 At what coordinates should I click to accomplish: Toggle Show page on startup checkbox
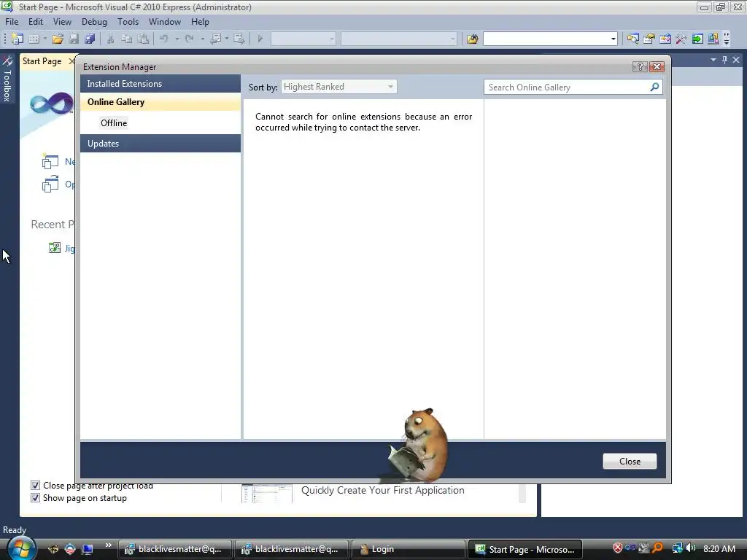[x=35, y=497]
